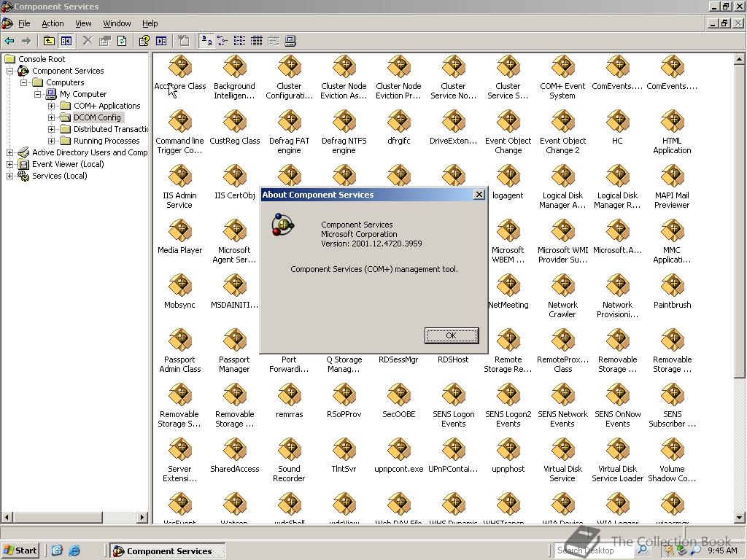747x560 pixels.
Task: Go back with the Back arrow toolbar icon
Action: [9, 41]
